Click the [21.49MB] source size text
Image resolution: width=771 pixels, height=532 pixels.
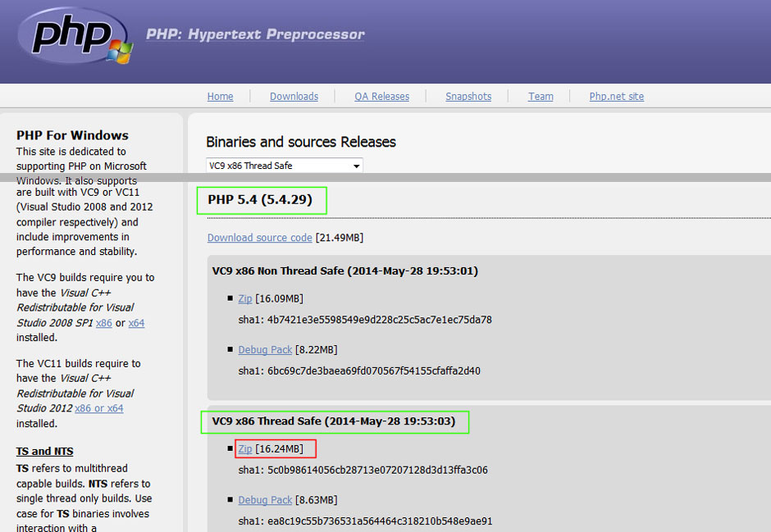coord(340,238)
